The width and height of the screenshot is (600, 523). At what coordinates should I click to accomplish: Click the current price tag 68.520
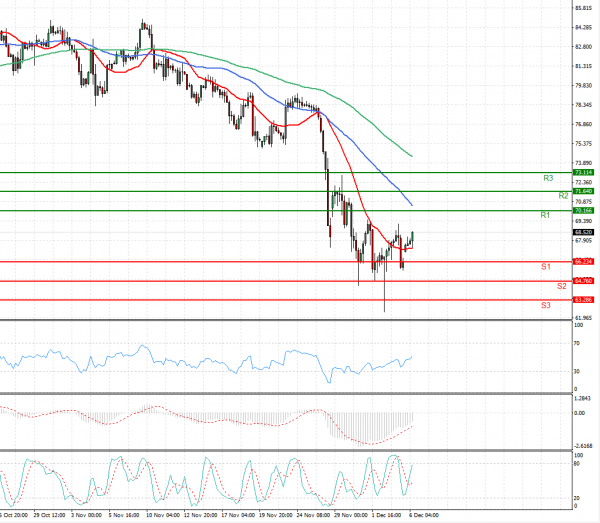584,232
